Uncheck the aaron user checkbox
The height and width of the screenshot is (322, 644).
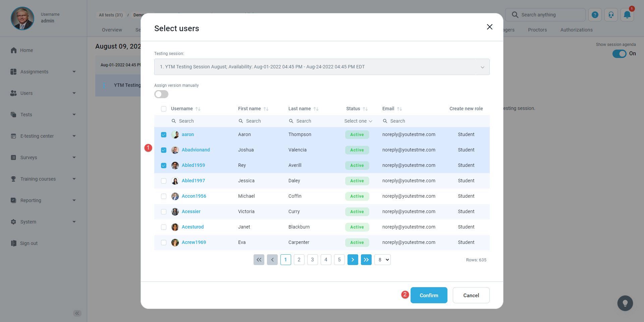coord(164,135)
